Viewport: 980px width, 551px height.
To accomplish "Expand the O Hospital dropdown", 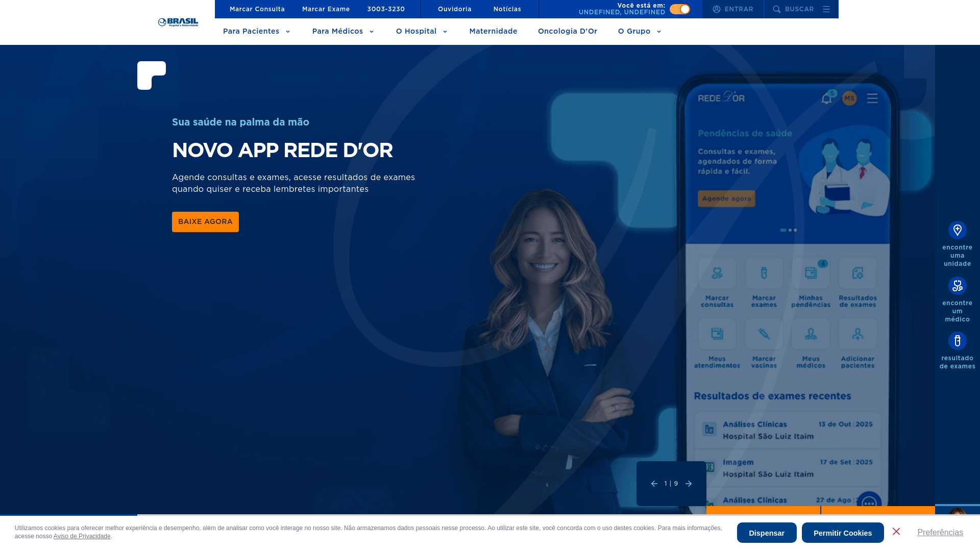I will coord(422,31).
